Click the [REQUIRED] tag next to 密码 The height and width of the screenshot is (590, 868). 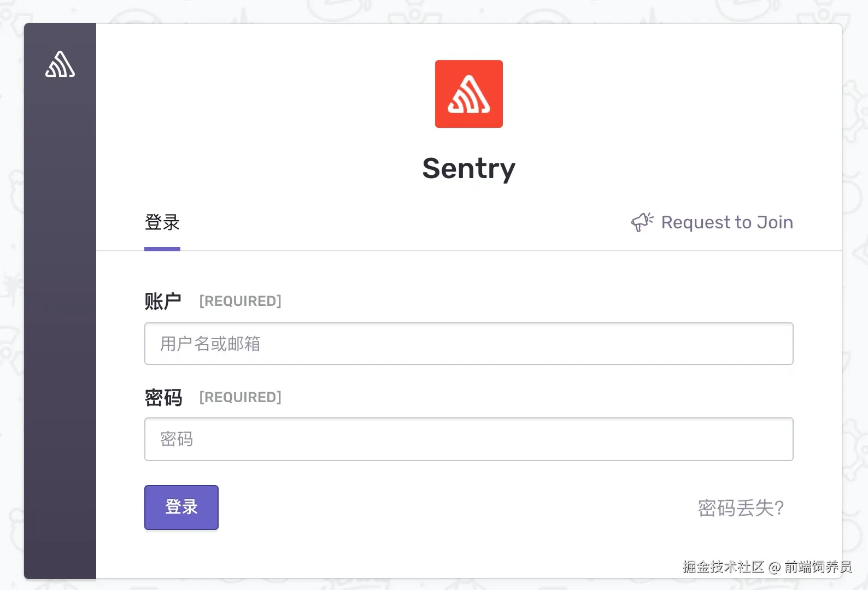(240, 397)
